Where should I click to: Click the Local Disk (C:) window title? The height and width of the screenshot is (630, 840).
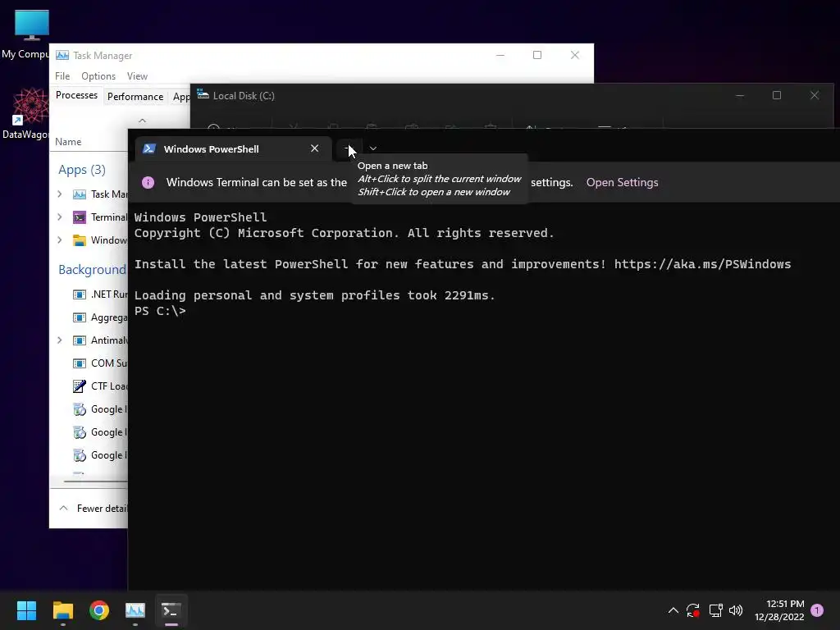click(x=244, y=95)
